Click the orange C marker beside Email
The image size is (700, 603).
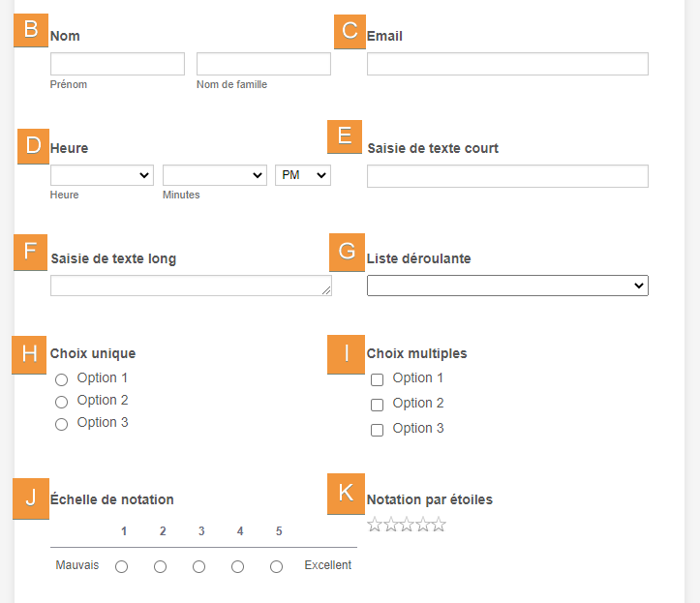click(350, 30)
